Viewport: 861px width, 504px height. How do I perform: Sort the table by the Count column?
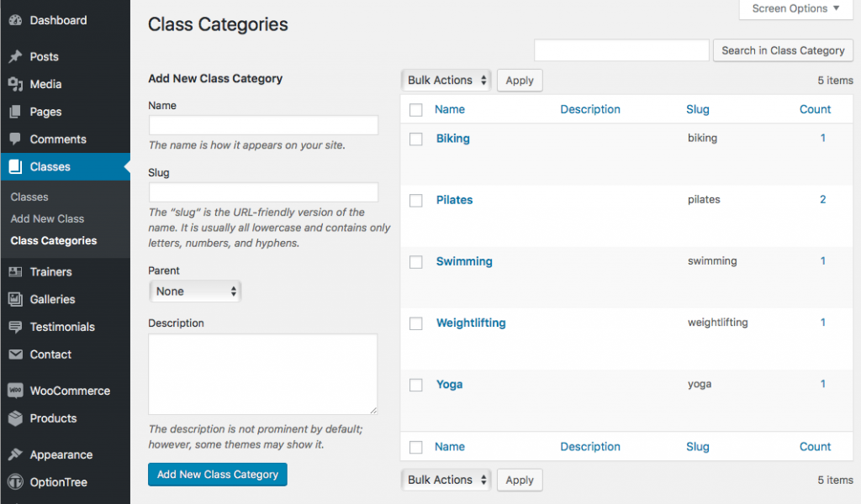[x=815, y=109]
